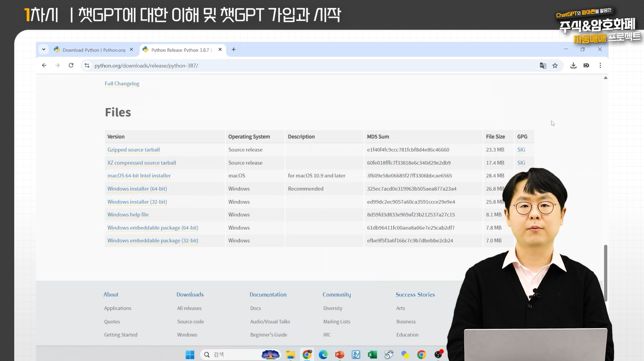Open the Arts footer link
644x361 pixels.
point(401,308)
